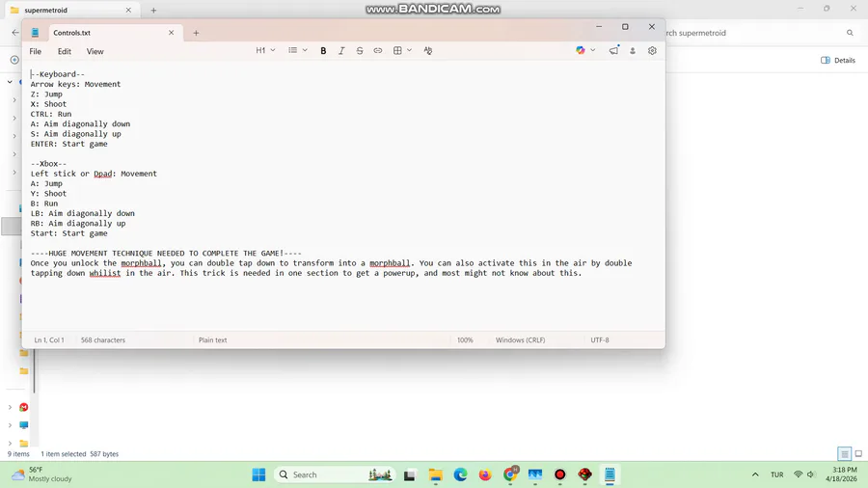Click inside the Notepad text area on the '--Xbox--' line

click(49, 164)
